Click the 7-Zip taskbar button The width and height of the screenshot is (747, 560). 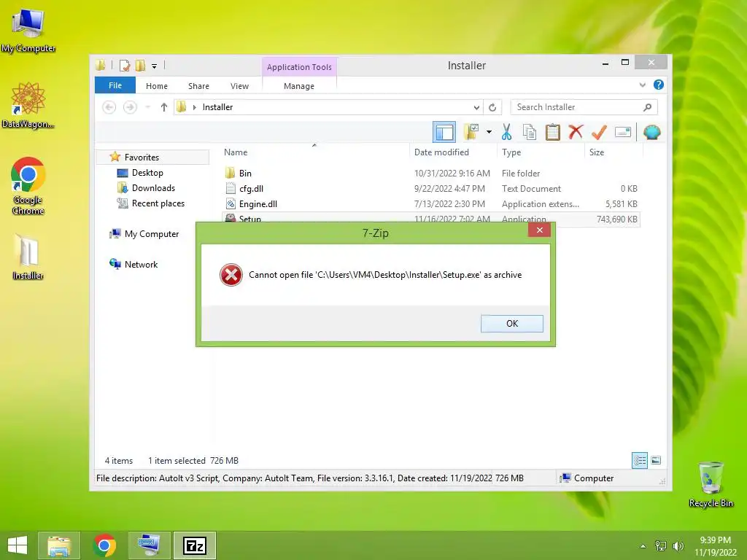click(x=194, y=545)
